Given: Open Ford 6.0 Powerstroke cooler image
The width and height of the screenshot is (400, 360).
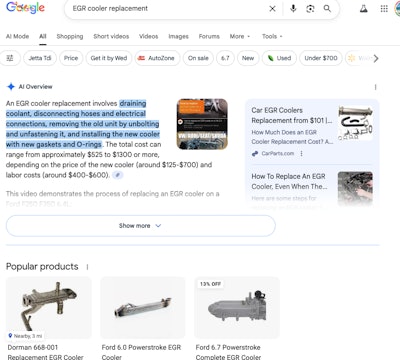Looking at the screenshot, I should coord(143,308).
